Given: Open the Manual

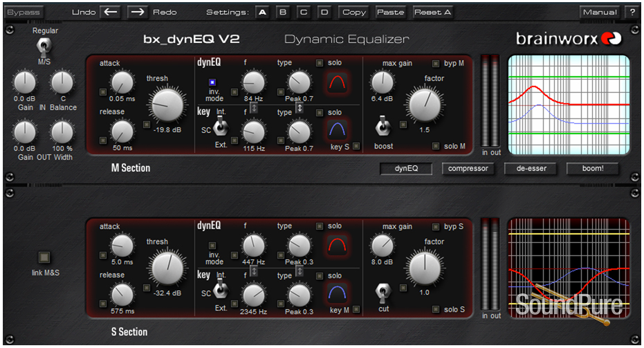Looking at the screenshot, I should [x=600, y=12].
